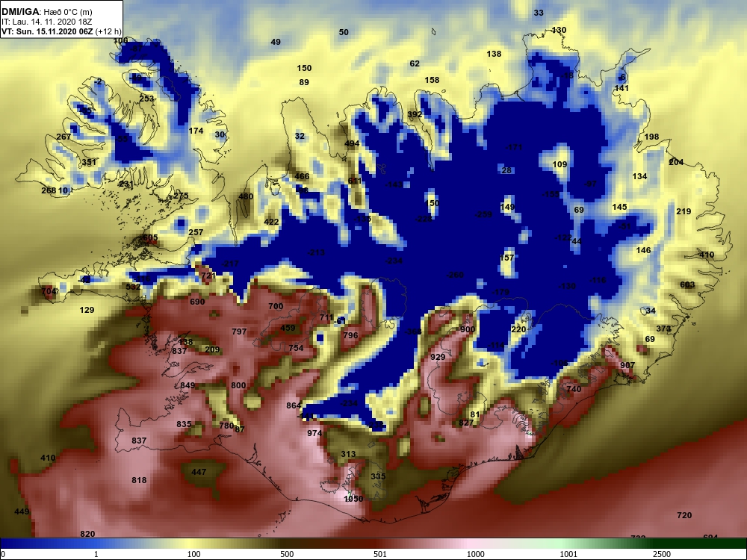Select the negative map value -259
Image resolution: width=747 pixels, height=560 pixels.
tap(483, 214)
